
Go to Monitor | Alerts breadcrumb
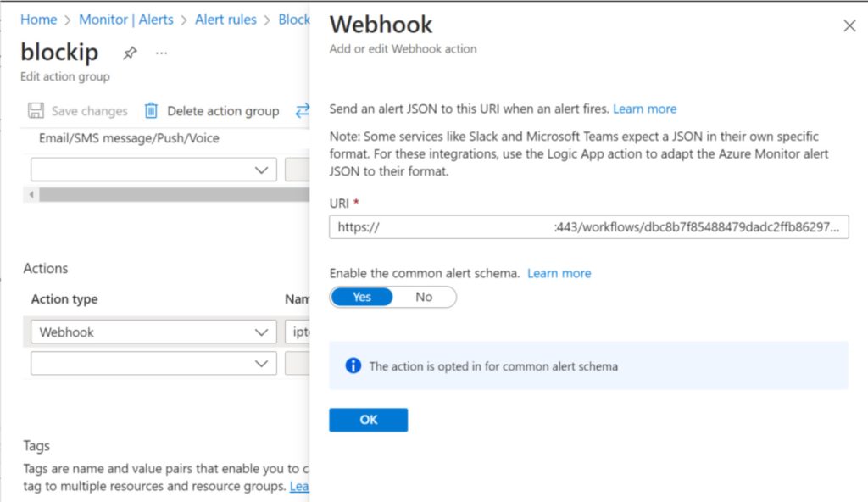(125, 20)
